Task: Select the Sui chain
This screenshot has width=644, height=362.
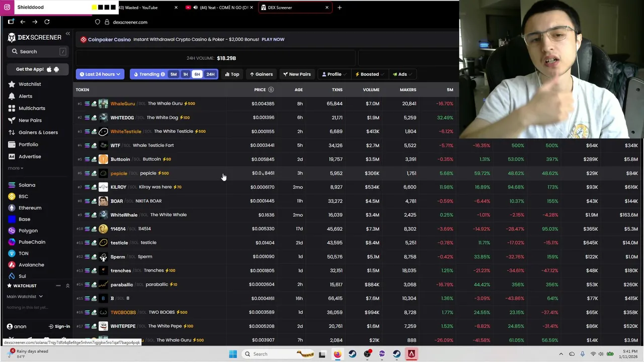Action: tap(22, 276)
